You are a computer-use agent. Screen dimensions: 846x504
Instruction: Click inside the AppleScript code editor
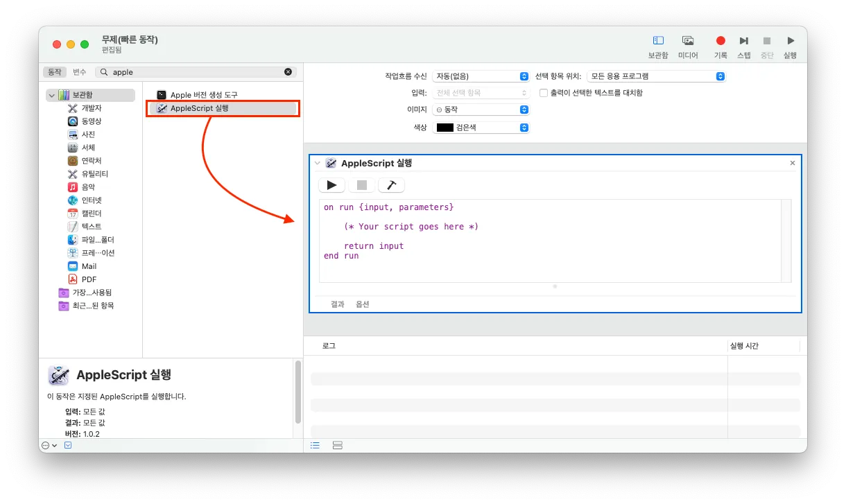[550, 240]
